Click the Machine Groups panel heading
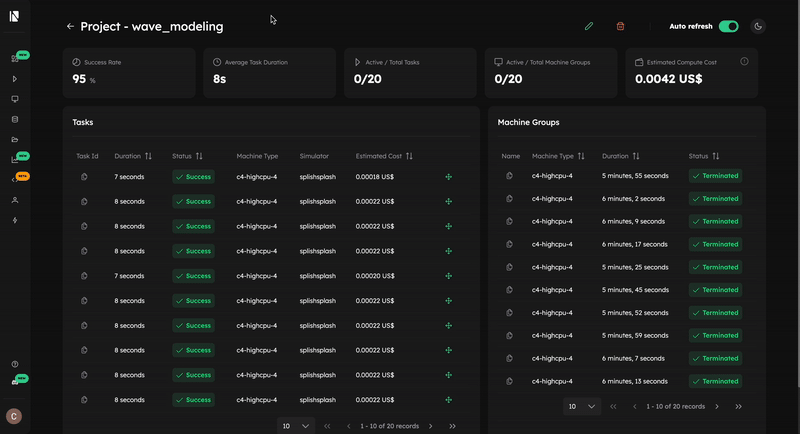This screenshot has width=800, height=434. coord(528,122)
